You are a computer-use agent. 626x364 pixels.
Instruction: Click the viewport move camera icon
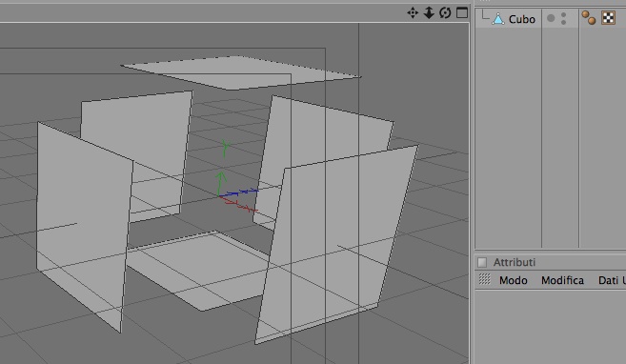click(413, 12)
